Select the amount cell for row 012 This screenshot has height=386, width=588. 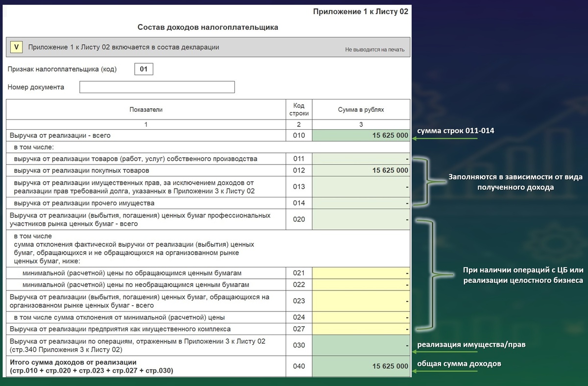(x=361, y=170)
